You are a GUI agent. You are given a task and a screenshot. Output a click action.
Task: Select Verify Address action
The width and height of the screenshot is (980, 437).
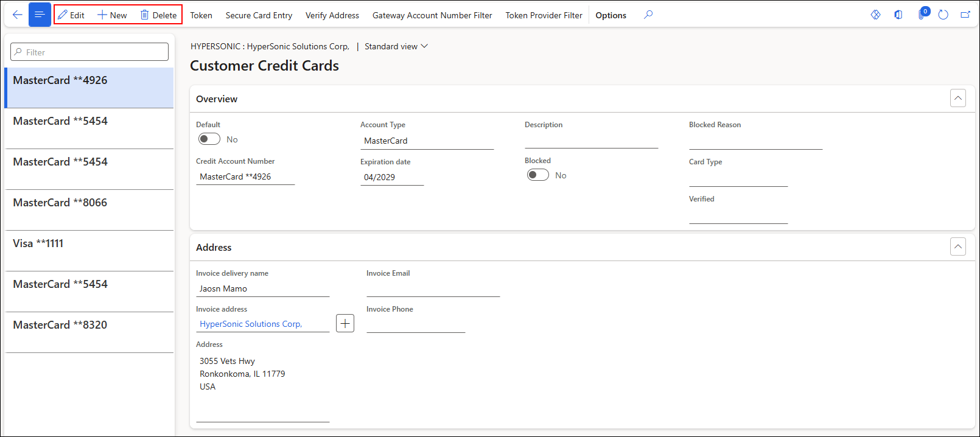coord(332,15)
